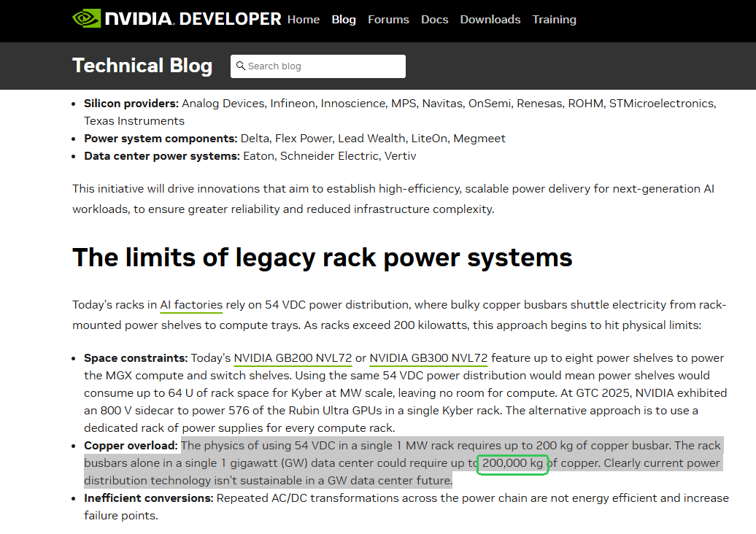The height and width of the screenshot is (534, 756).
Task: Follow the AI factories hyperlink
Action: 191,305
